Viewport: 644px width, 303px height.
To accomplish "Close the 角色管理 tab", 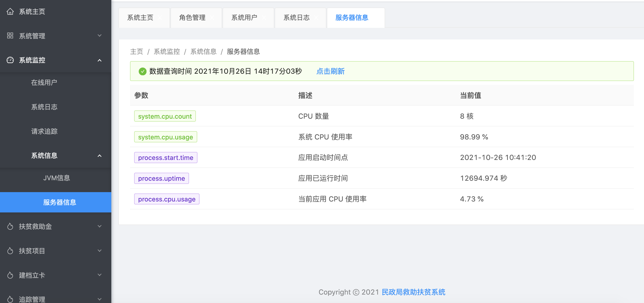I will (212, 18).
